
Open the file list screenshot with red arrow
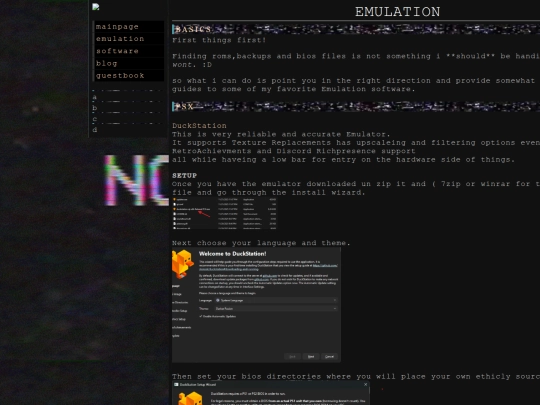pyautogui.click(x=224, y=213)
